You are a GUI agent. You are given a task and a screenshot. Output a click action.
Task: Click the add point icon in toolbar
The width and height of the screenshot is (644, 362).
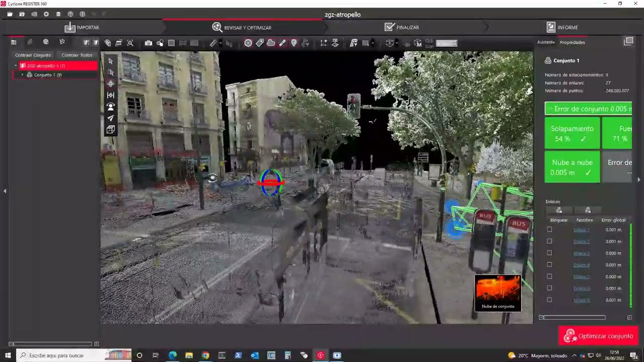coord(324,43)
